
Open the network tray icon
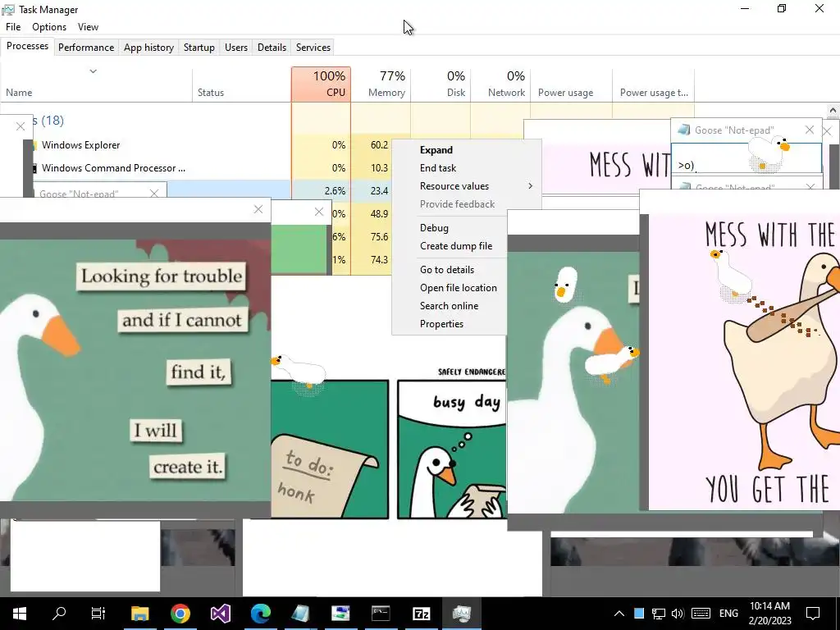tap(659, 614)
